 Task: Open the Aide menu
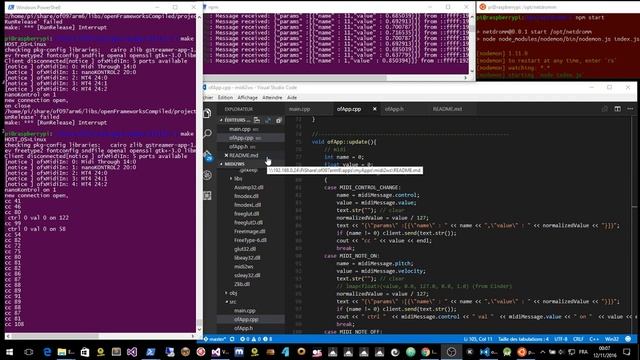(292, 98)
